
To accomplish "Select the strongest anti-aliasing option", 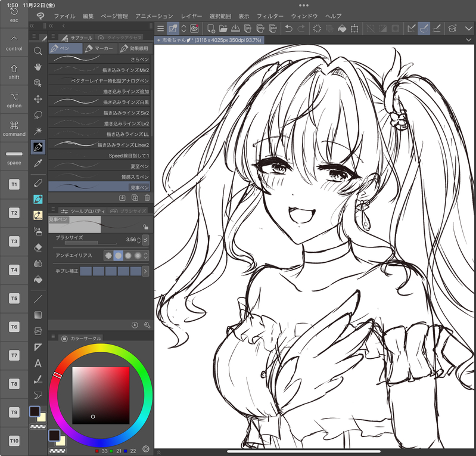I will (138, 256).
